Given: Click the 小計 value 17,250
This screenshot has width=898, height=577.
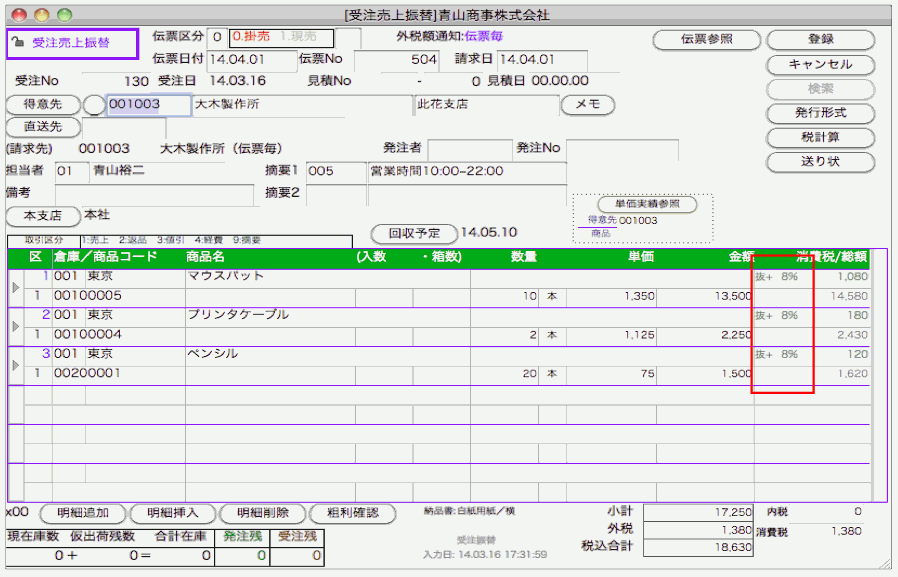Looking at the screenshot, I should [x=698, y=513].
